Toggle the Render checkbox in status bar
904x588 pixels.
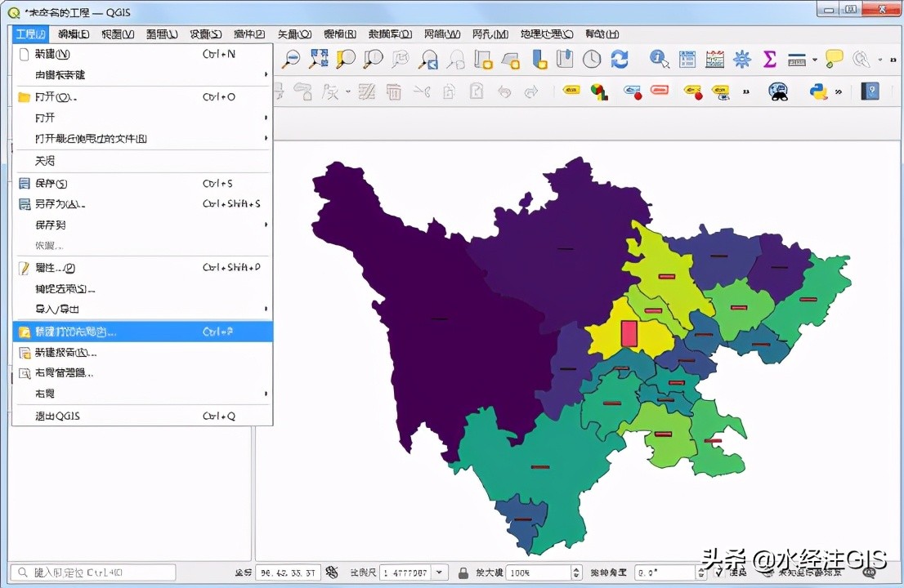point(719,572)
